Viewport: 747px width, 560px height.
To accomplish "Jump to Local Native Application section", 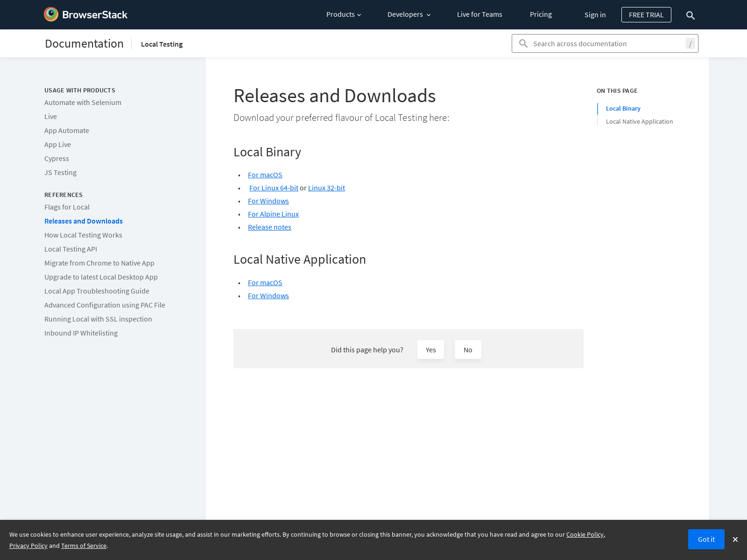I will coord(639,121).
